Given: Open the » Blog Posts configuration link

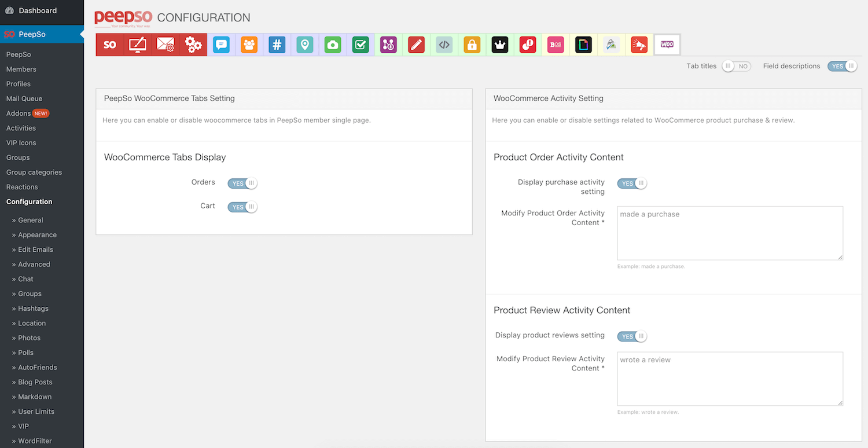Looking at the screenshot, I should point(32,382).
